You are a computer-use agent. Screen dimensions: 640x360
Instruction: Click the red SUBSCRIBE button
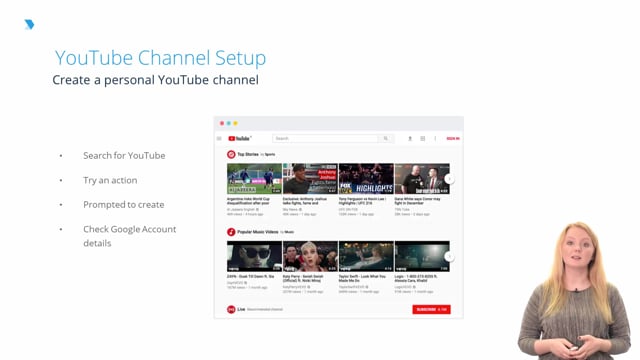pyautogui.click(x=431, y=309)
